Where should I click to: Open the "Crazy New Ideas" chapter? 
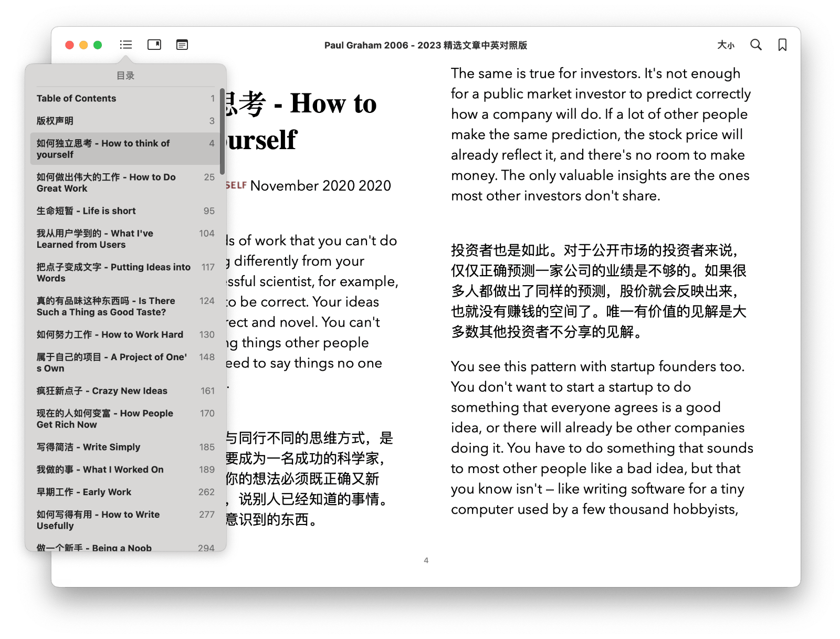pyautogui.click(x=101, y=391)
